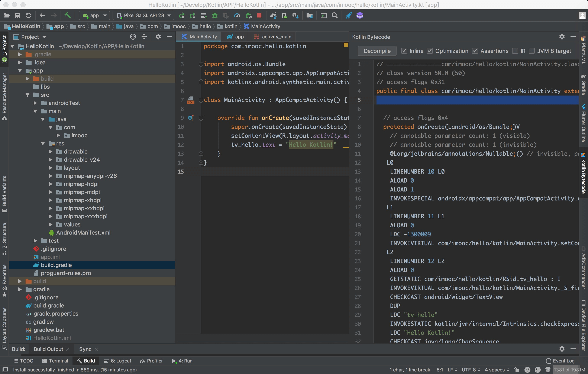Click the green Debug bug icon
The width and height of the screenshot is (588, 374).
(x=215, y=15)
